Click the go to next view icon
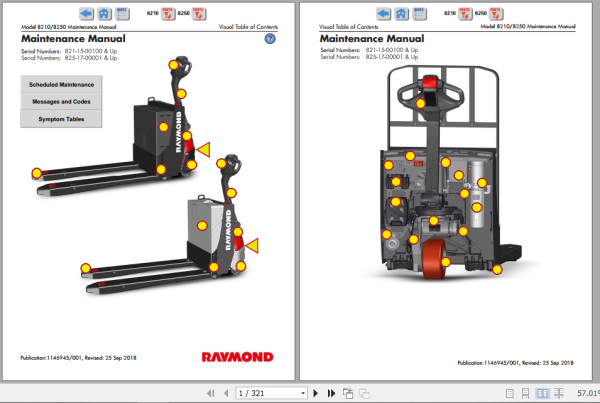The image size is (600, 403). 364,393
